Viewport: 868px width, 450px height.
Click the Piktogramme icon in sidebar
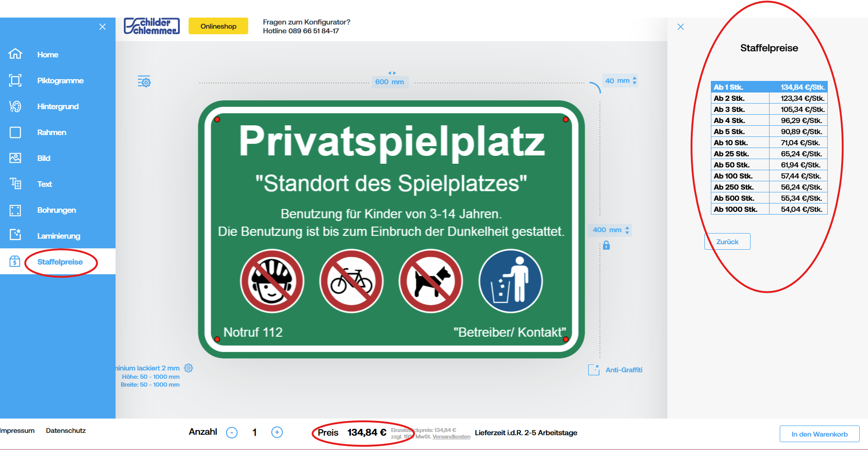point(15,80)
